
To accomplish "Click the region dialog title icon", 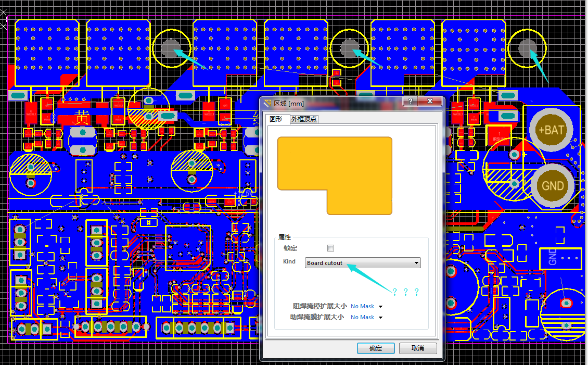I will 269,103.
